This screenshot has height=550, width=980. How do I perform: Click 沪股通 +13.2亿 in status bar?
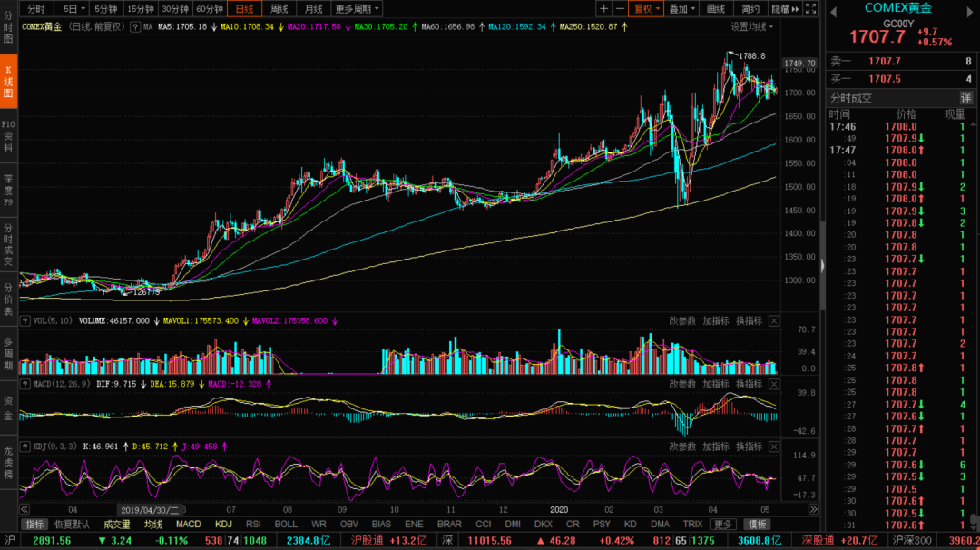pyautogui.click(x=388, y=541)
